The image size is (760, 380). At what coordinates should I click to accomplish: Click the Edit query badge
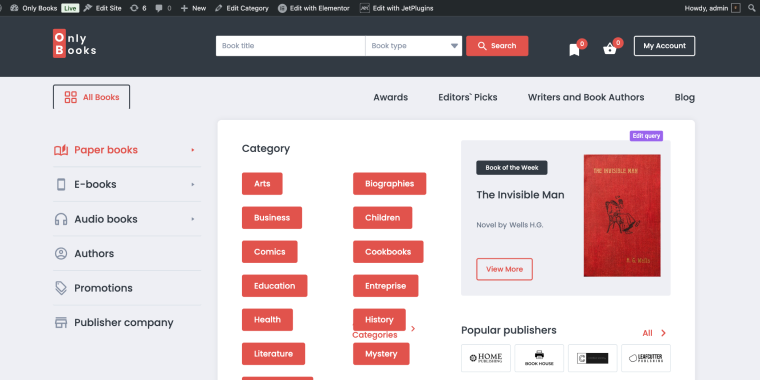point(646,136)
